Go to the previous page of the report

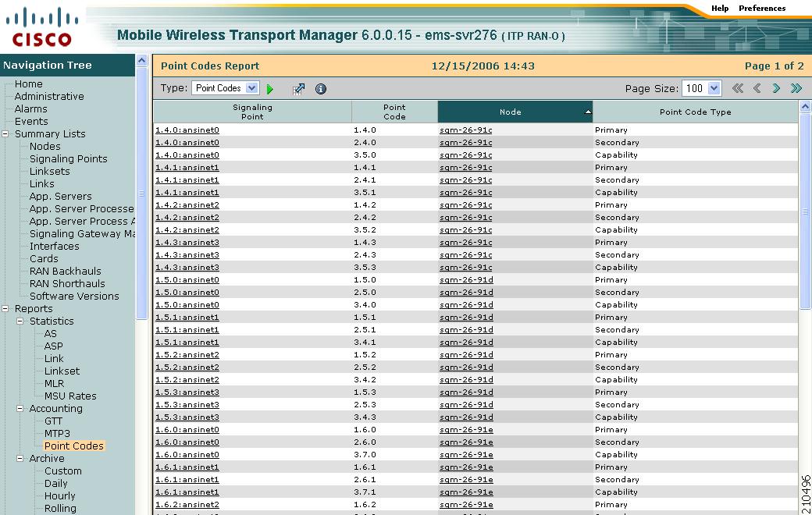[x=757, y=88]
